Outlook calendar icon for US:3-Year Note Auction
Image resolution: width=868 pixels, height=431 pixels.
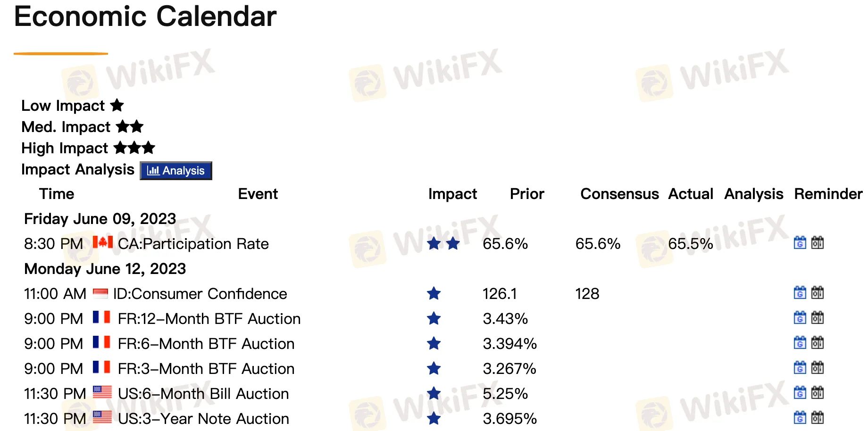pyautogui.click(x=818, y=418)
